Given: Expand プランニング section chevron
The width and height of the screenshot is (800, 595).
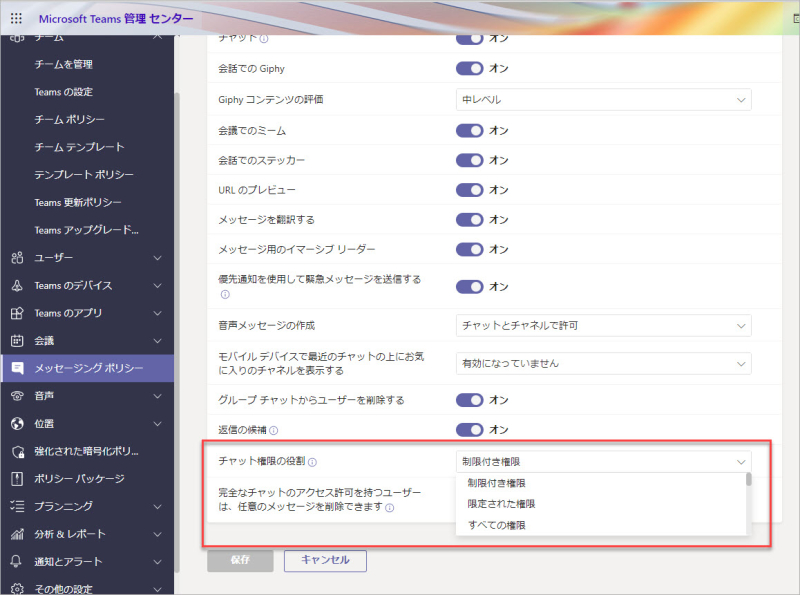Looking at the screenshot, I should pos(158,506).
